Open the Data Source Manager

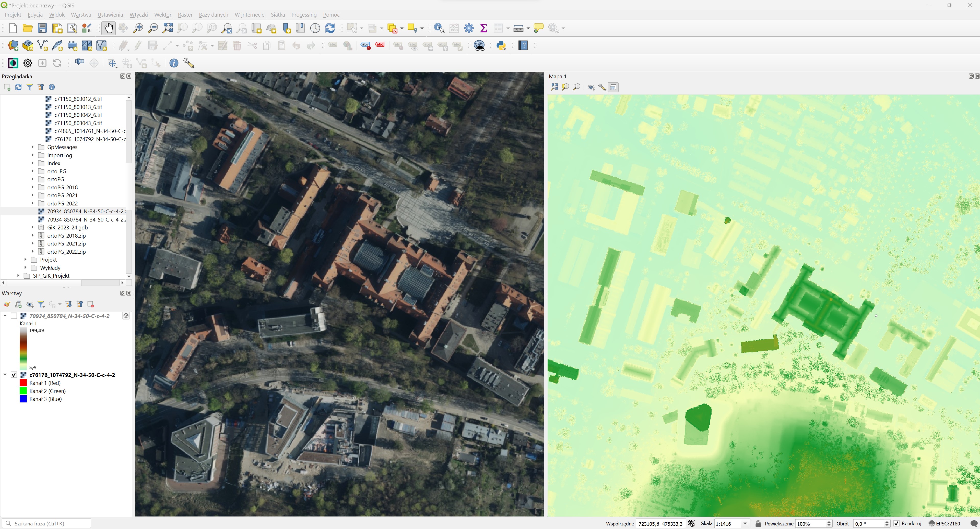(13, 46)
